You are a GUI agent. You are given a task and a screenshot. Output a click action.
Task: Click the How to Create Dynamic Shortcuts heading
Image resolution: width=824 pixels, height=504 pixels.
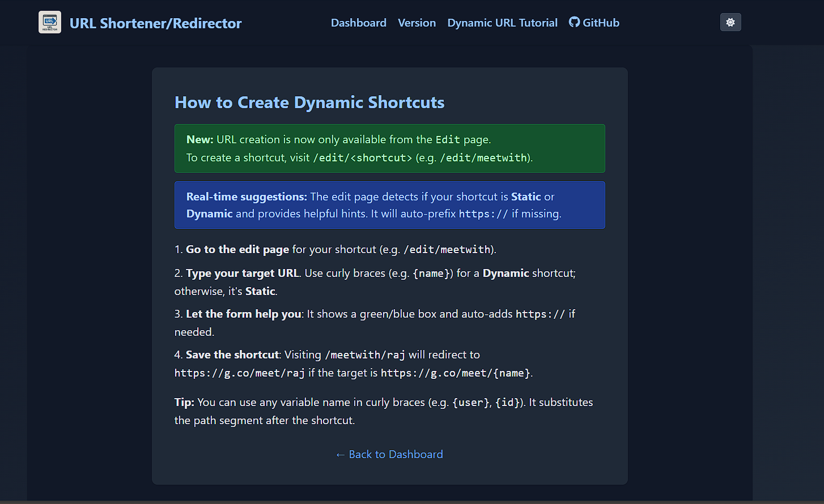309,102
